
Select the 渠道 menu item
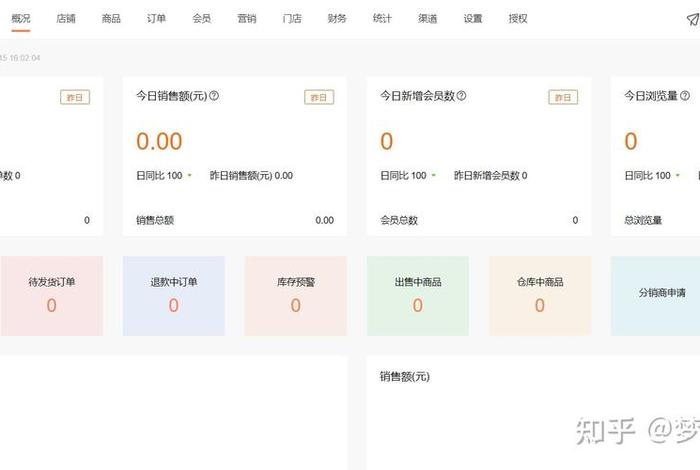tap(428, 18)
